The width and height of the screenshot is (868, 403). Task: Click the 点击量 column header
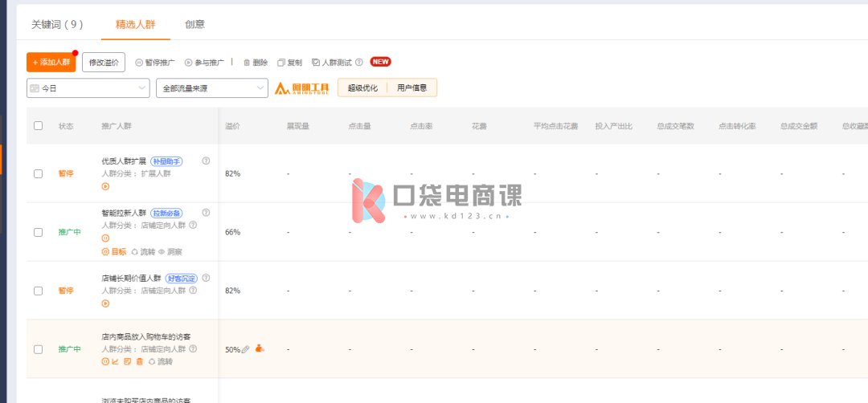(x=360, y=126)
